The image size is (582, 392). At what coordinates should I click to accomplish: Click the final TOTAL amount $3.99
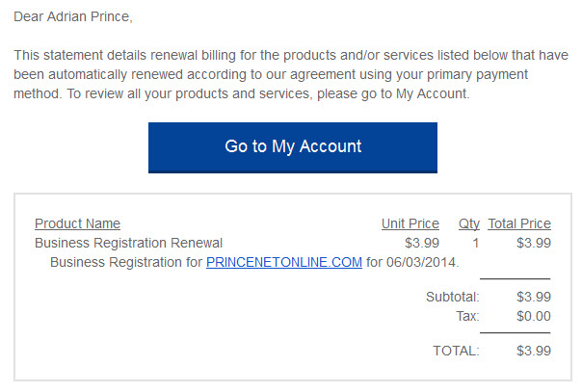coord(534,351)
